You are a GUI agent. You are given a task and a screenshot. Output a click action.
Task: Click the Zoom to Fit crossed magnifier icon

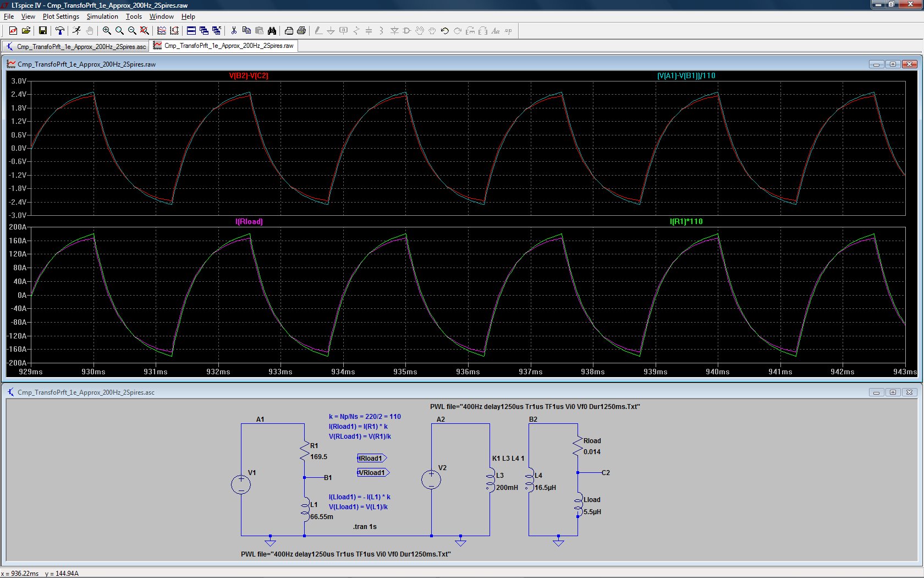click(x=144, y=31)
